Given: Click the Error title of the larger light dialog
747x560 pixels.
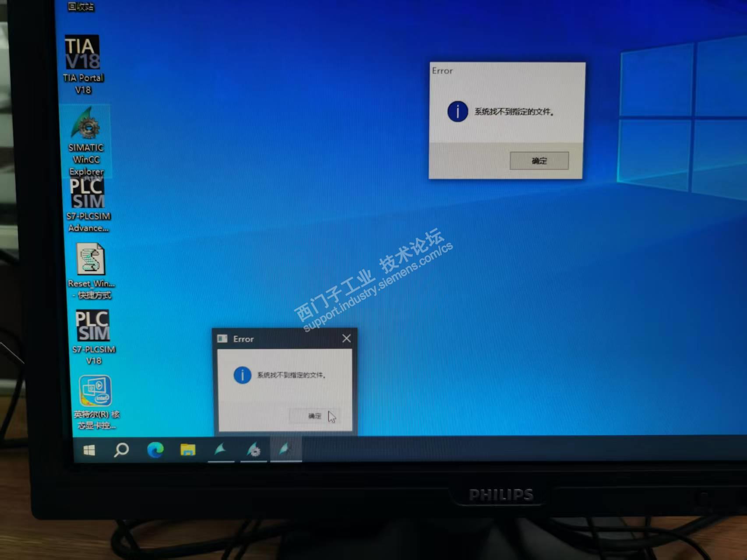Looking at the screenshot, I should click(442, 70).
